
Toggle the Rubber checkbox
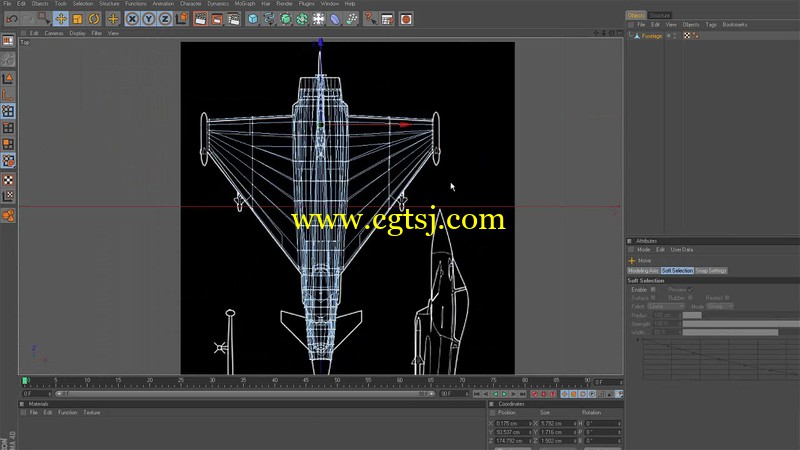click(690, 298)
